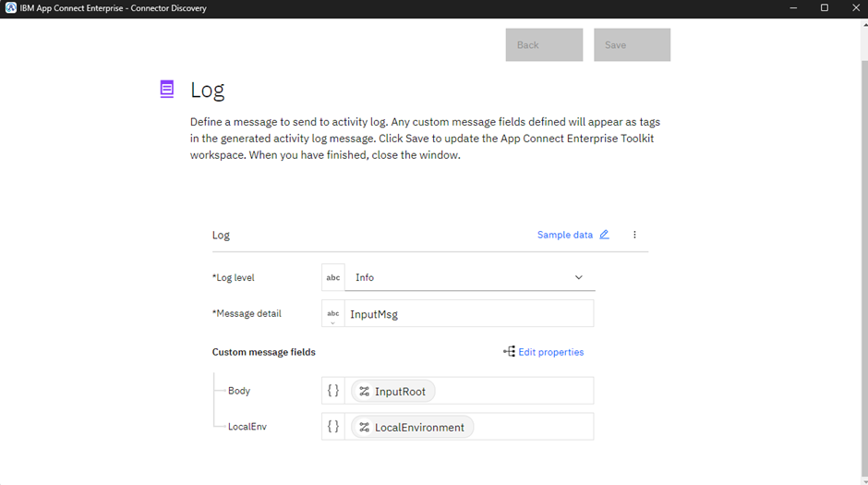Open the Sample data link
868x485 pixels.
pyautogui.click(x=564, y=235)
